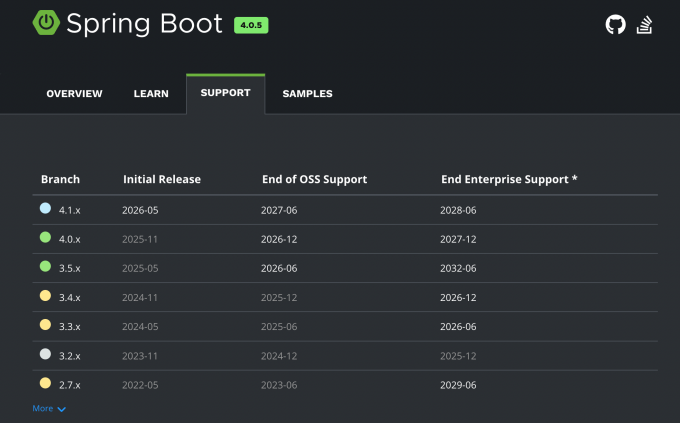Select branch label 3.5.x
Screen dimensions: 680x423
[70, 269]
